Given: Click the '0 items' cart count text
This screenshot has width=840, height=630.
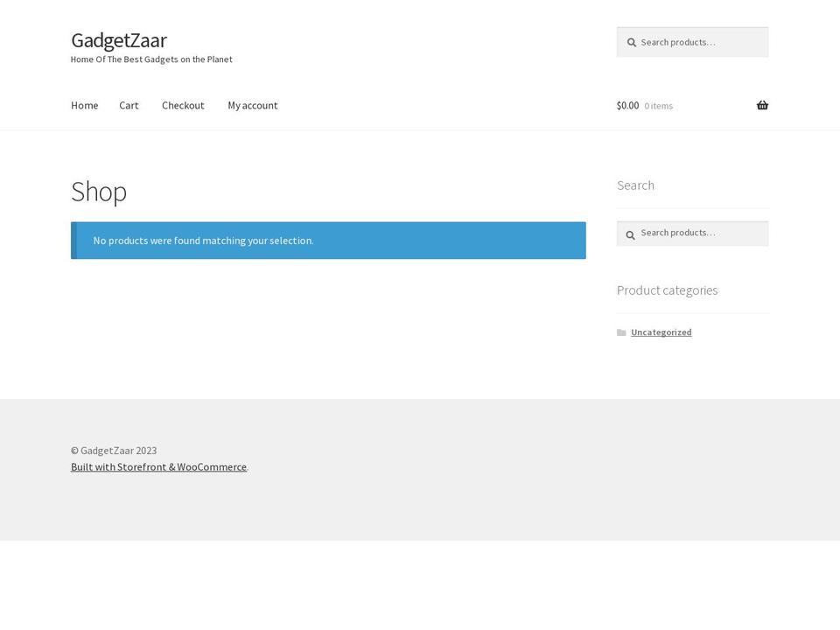Looking at the screenshot, I should (x=658, y=106).
